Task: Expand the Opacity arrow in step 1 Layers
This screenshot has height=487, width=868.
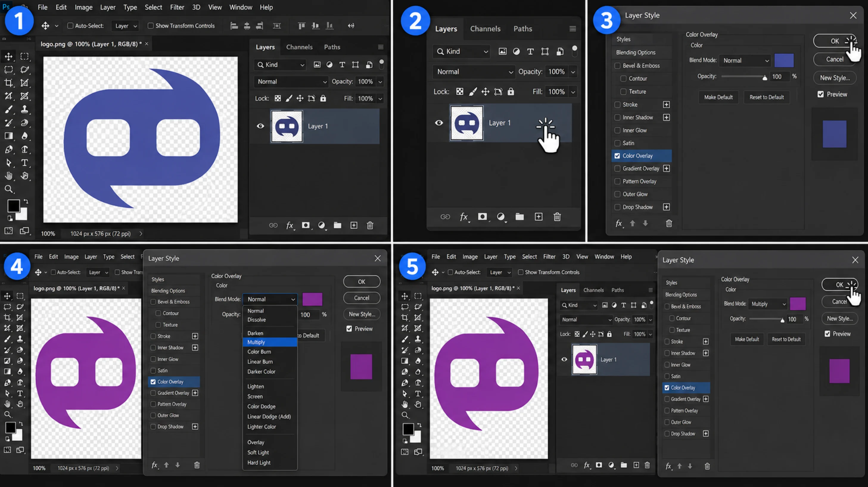Action: [x=380, y=82]
